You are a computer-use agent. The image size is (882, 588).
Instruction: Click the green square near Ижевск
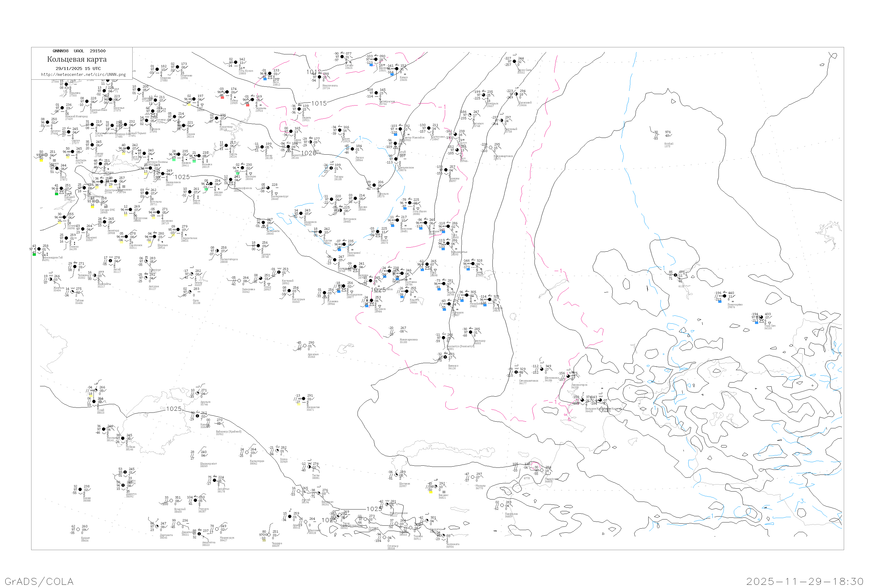click(x=174, y=160)
